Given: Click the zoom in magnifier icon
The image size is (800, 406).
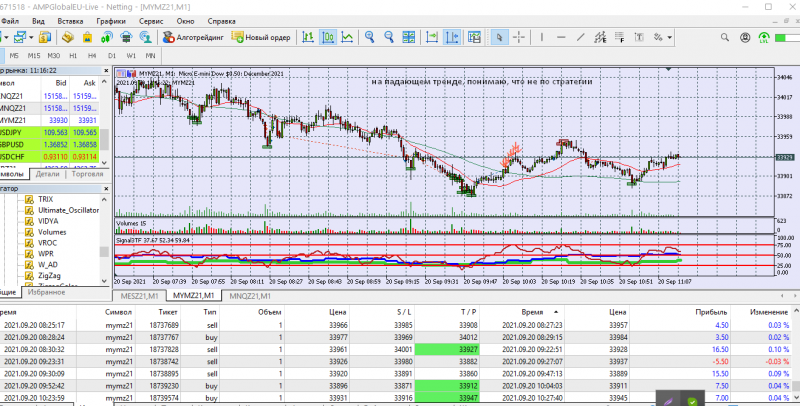Looking at the screenshot, I should coord(369,37).
